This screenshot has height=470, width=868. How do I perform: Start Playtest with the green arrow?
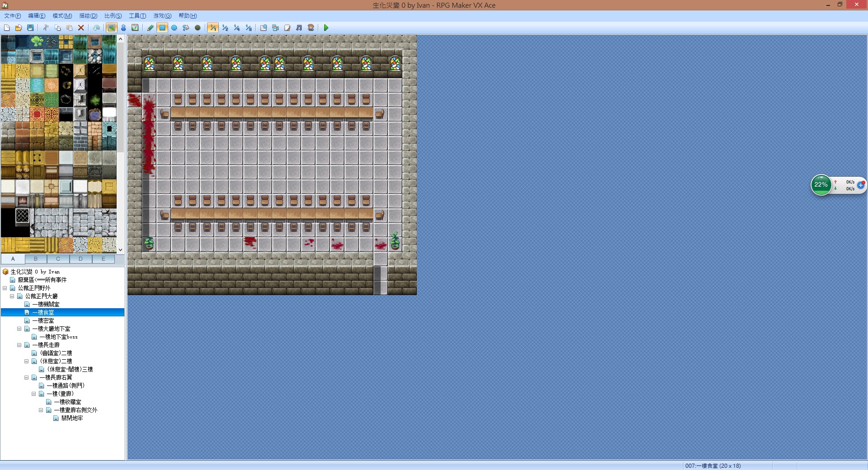click(x=326, y=28)
